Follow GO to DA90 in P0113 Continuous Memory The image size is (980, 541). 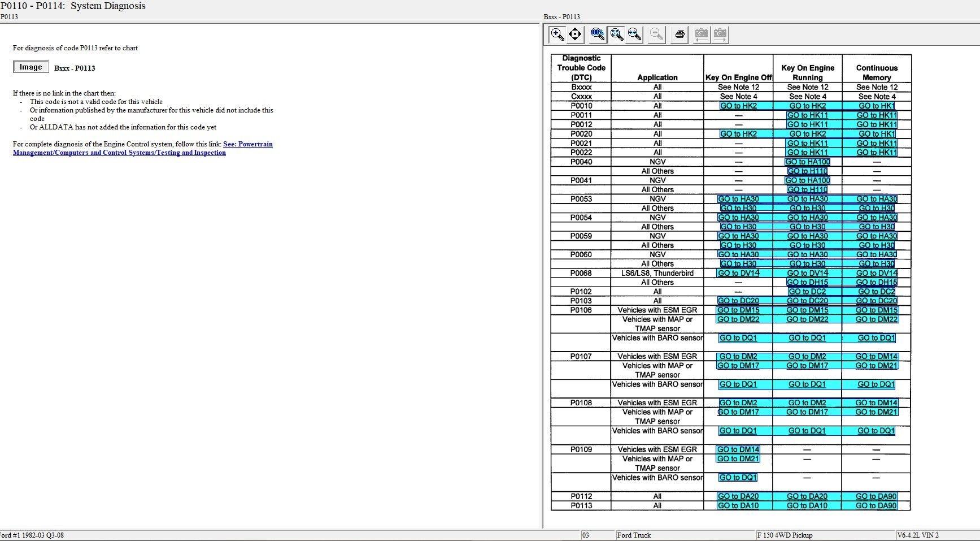(x=876, y=506)
